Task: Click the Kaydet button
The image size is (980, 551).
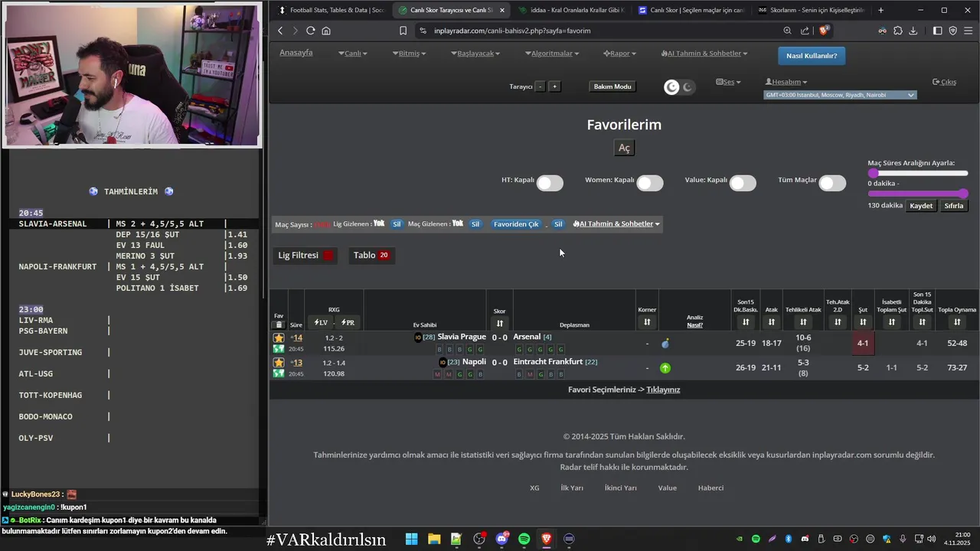Action: (x=921, y=206)
